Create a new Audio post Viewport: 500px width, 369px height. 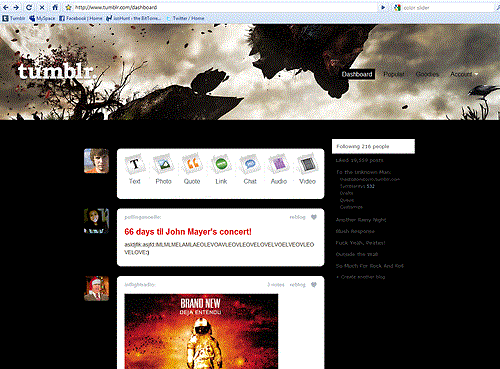[x=279, y=169]
